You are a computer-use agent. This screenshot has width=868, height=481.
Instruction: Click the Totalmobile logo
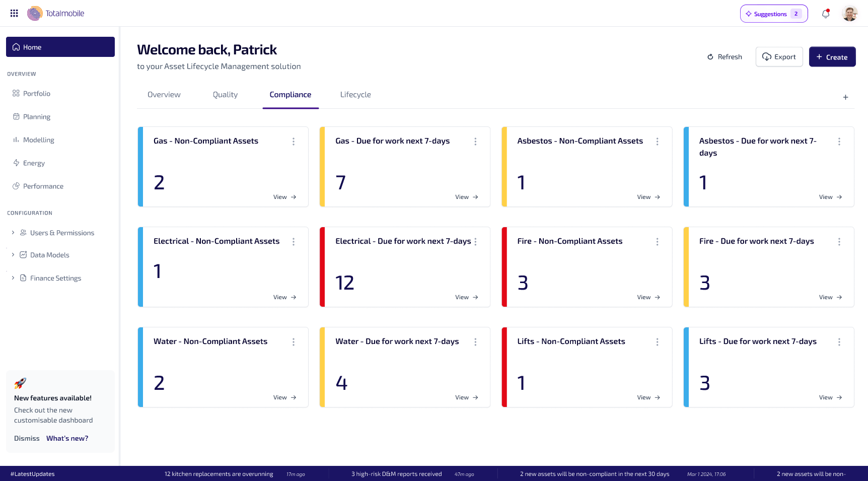pos(56,14)
